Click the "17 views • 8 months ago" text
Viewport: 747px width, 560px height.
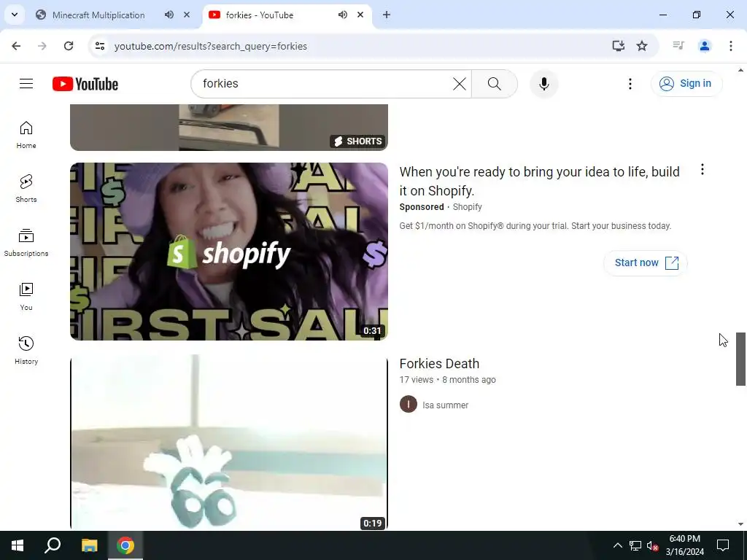click(x=447, y=380)
